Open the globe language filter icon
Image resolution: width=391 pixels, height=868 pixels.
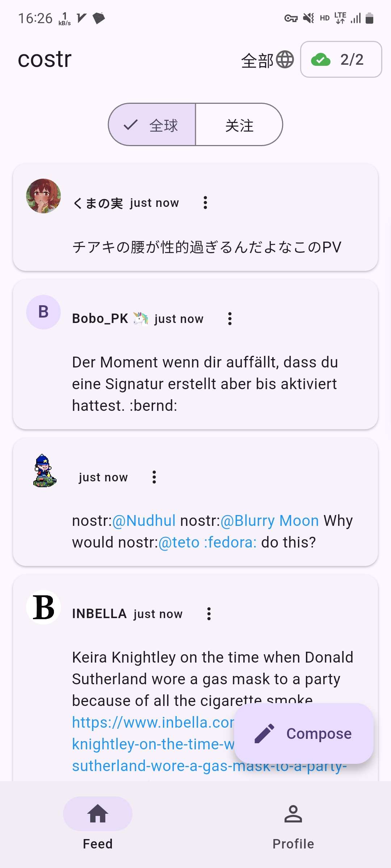coord(285,59)
